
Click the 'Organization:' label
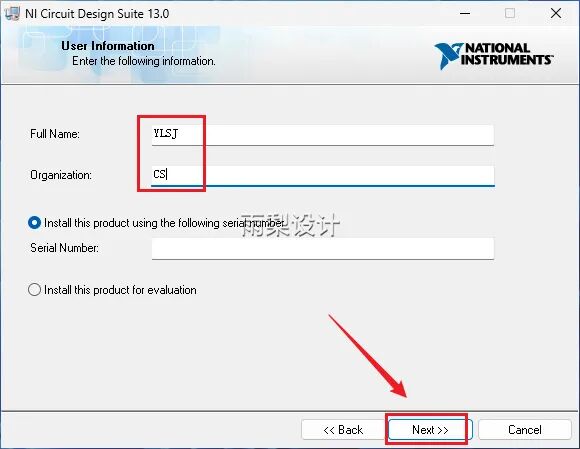[x=61, y=175]
